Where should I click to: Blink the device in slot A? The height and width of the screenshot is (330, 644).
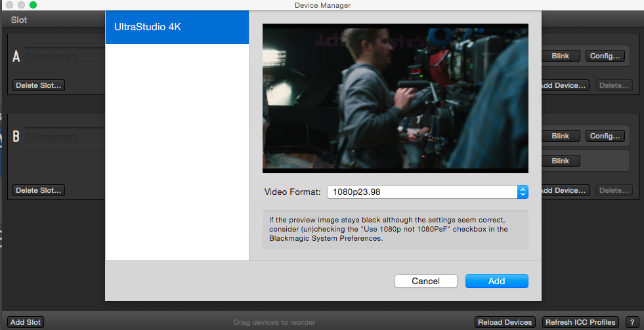click(x=560, y=56)
